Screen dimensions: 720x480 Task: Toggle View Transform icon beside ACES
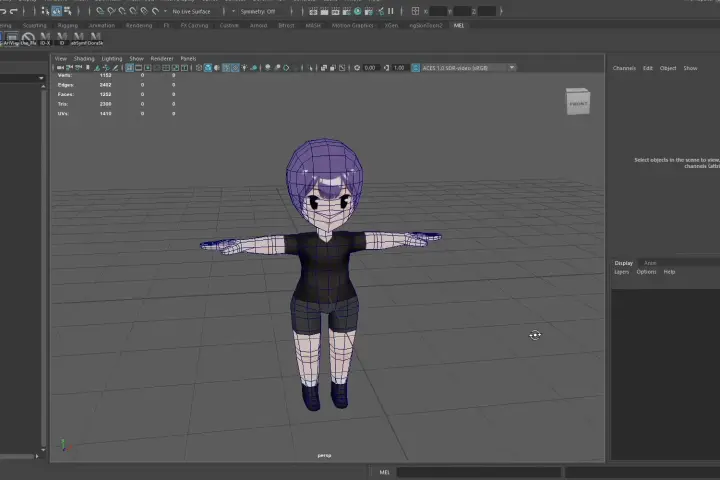coord(416,68)
